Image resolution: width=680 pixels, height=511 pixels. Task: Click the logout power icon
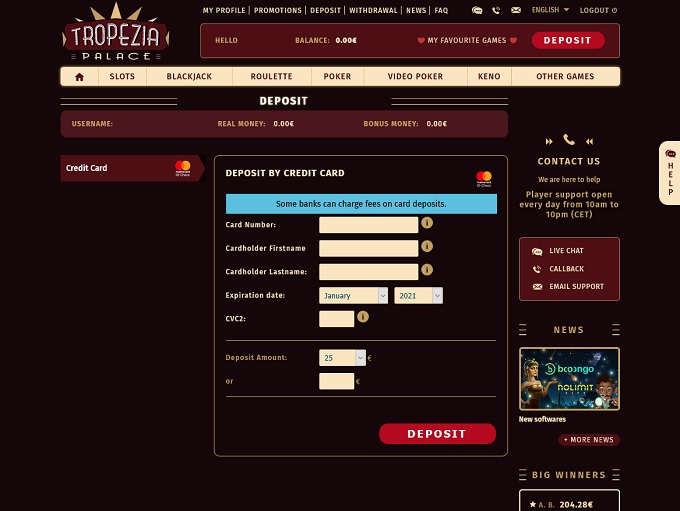click(614, 10)
